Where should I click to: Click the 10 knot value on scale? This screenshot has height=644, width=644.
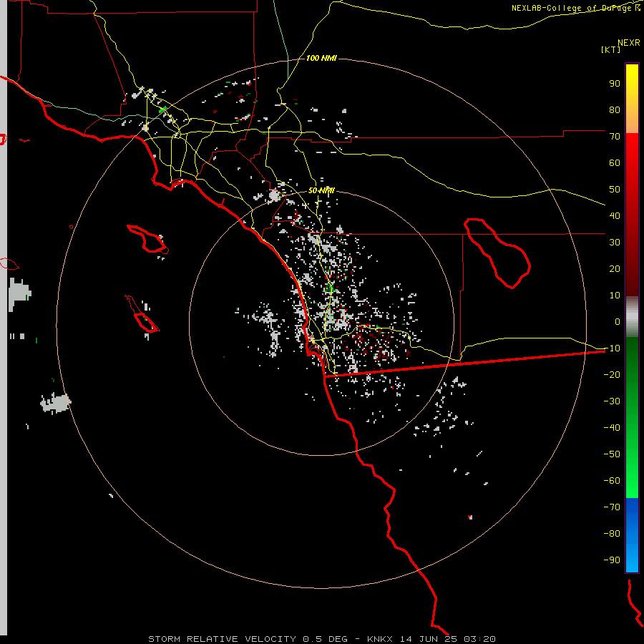pos(615,296)
